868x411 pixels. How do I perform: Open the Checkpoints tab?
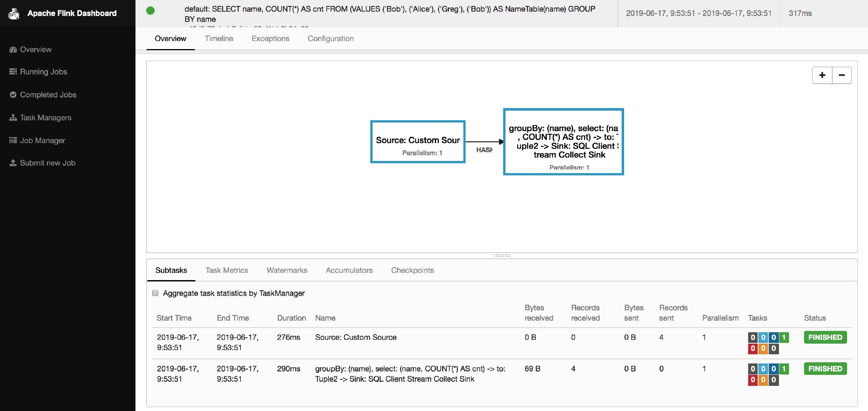click(x=412, y=270)
